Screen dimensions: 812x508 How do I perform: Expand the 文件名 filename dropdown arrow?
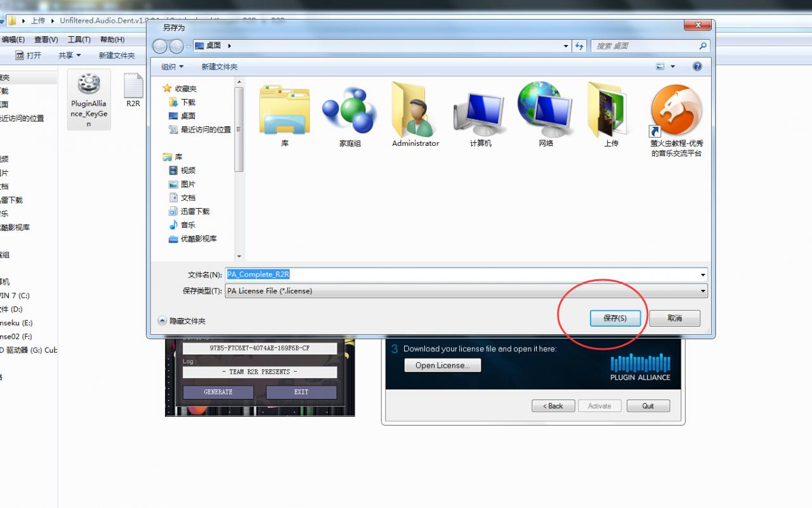pos(703,275)
